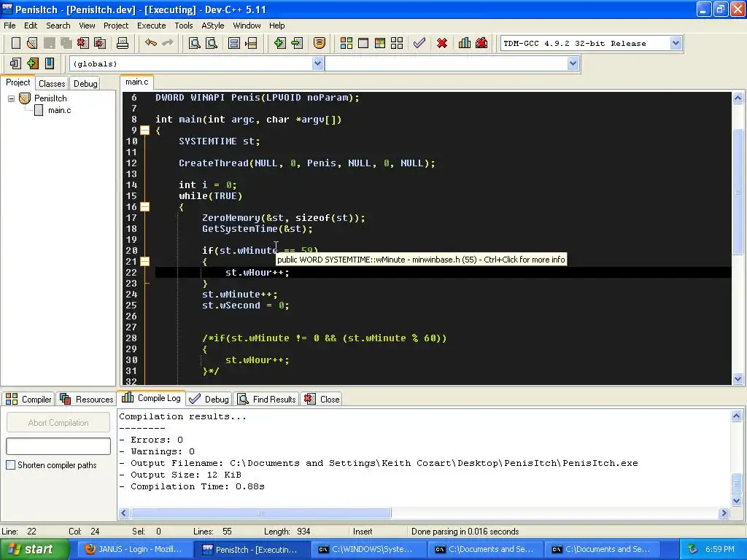Switch to the Compiler bottom tab
Image resolution: width=747 pixels, height=560 pixels.
[x=29, y=399]
